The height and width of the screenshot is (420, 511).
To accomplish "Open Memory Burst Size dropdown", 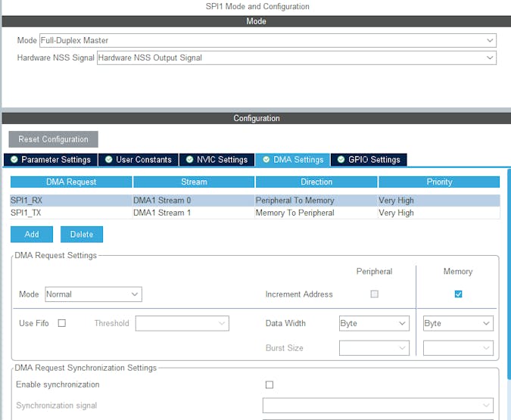I will pos(458,348).
